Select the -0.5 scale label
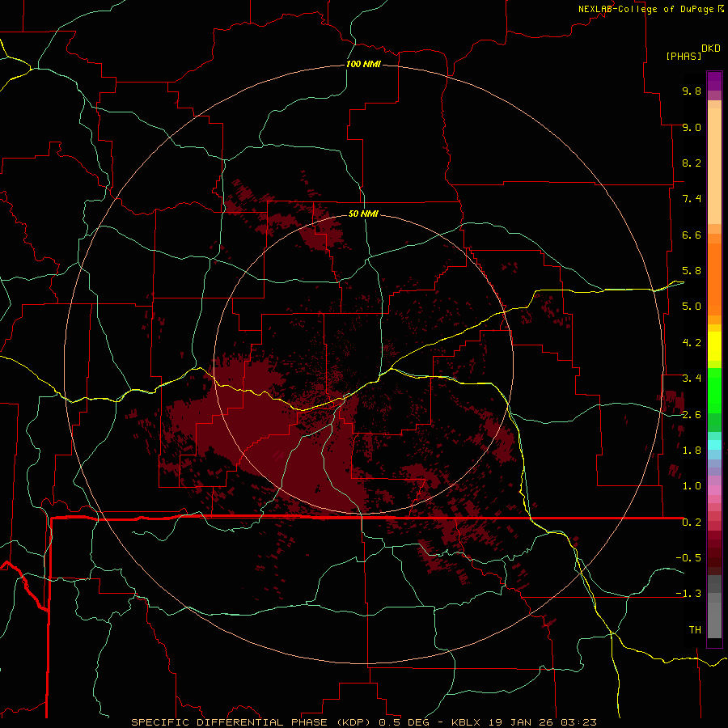 pos(688,558)
